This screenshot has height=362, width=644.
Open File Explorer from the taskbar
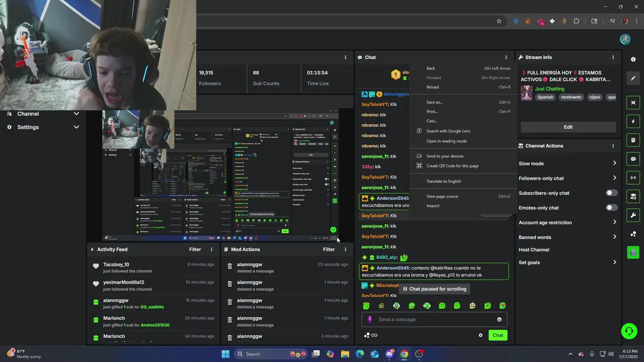tap(345, 354)
